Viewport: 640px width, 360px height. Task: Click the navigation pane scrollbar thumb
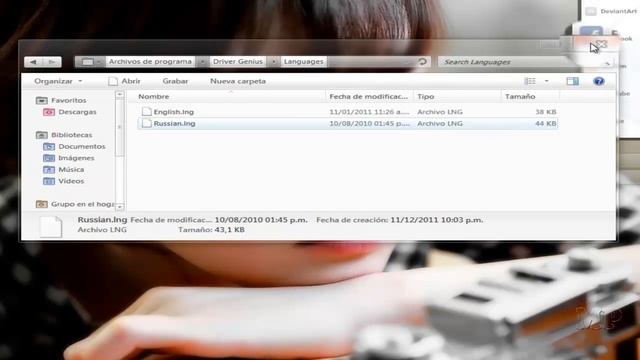pyautogui.click(x=120, y=127)
